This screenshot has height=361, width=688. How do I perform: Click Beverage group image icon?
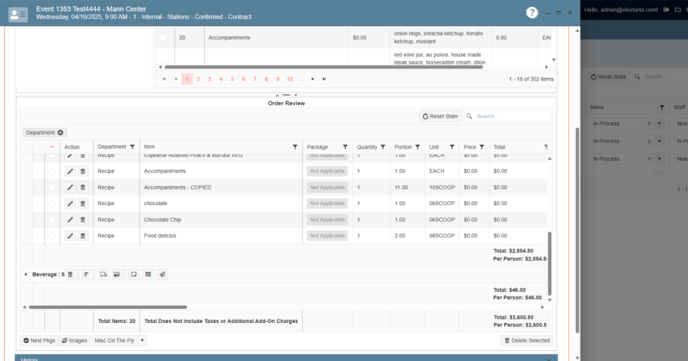[117, 275]
